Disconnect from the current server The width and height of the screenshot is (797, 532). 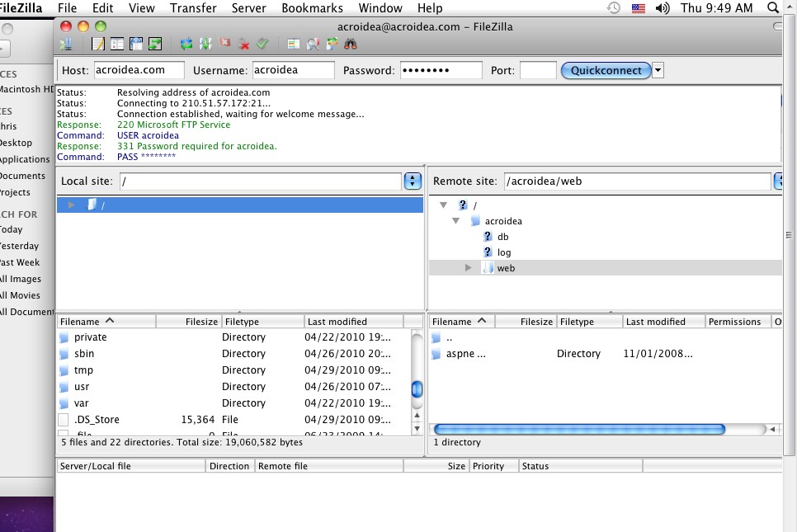coord(244,45)
